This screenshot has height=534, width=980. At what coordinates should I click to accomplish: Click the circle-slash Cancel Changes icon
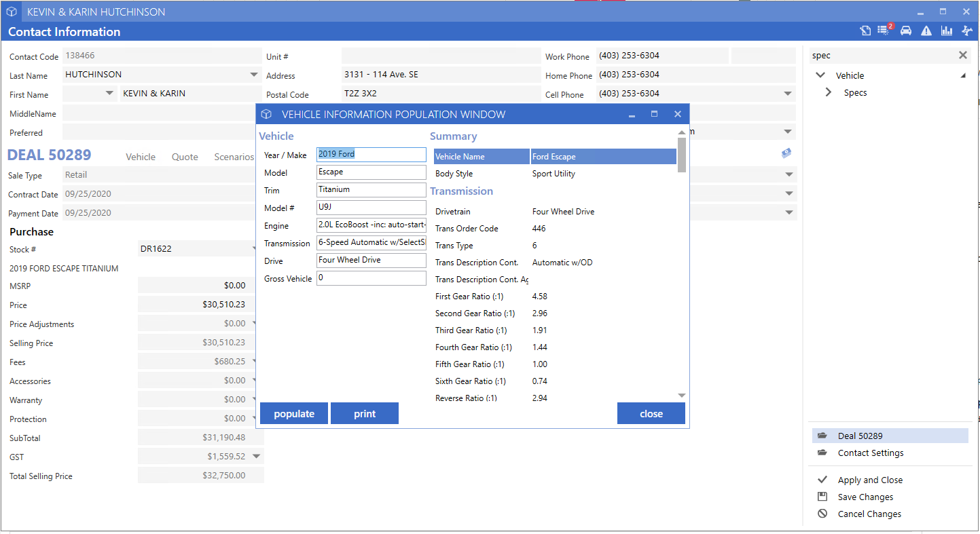pyautogui.click(x=822, y=514)
